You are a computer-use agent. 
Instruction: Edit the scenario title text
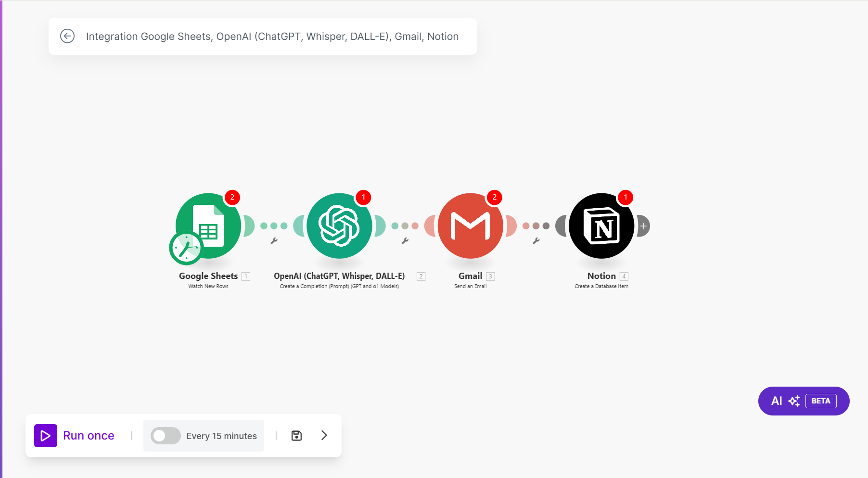[x=272, y=37]
